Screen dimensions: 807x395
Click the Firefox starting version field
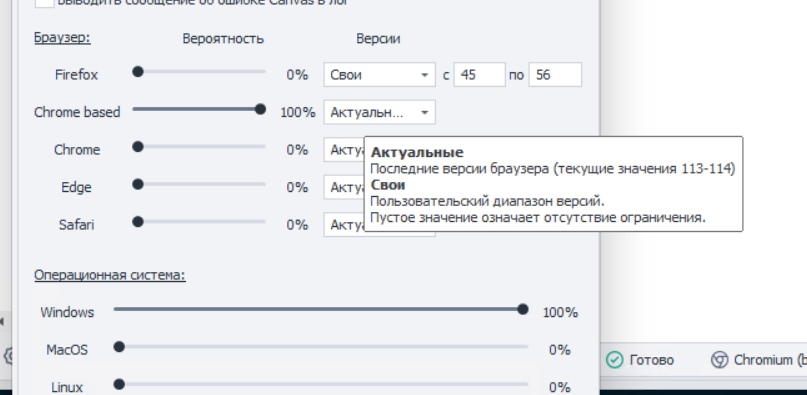pyautogui.click(x=479, y=75)
